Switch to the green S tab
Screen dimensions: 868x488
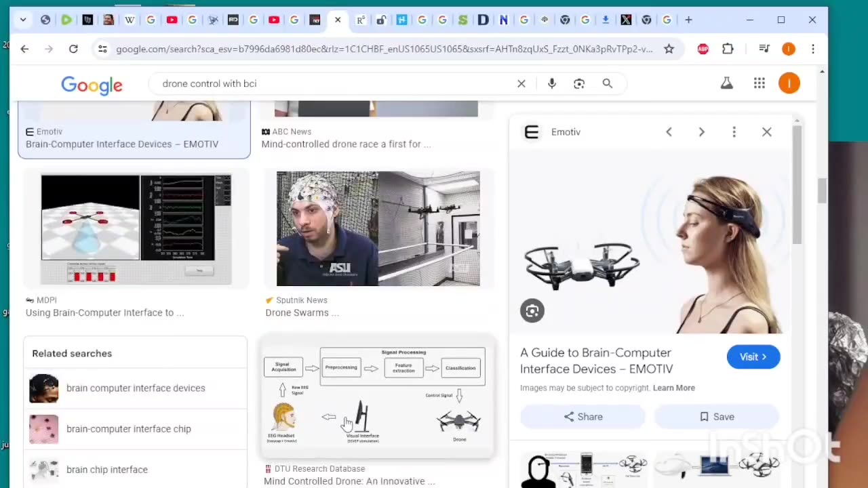click(x=462, y=20)
